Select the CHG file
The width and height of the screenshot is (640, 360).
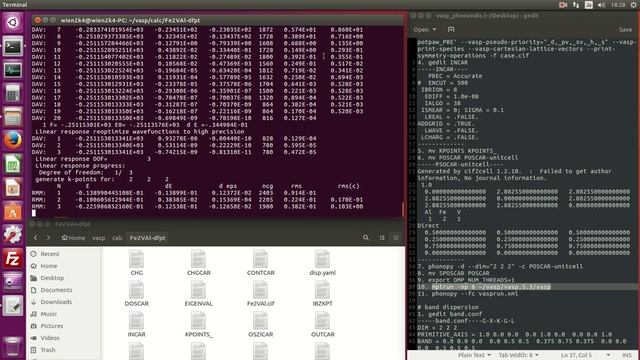(136, 262)
